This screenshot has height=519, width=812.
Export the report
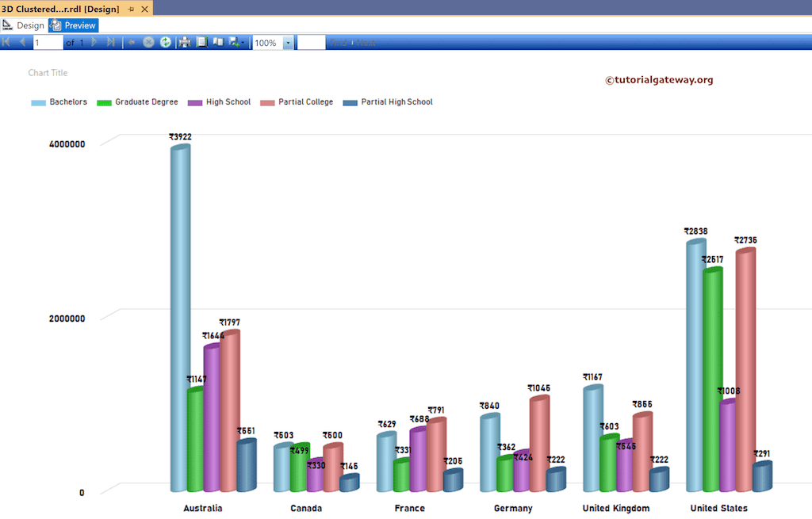pyautogui.click(x=234, y=42)
